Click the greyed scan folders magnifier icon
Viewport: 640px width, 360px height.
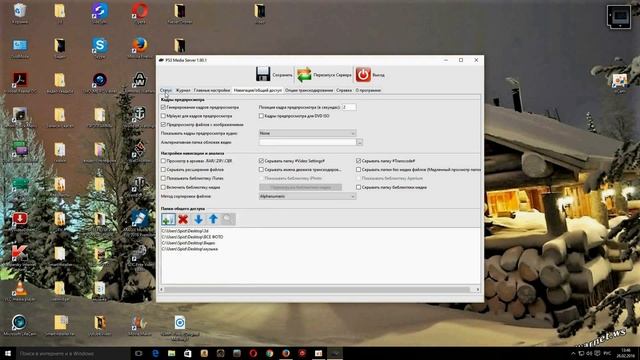[x=228, y=219]
